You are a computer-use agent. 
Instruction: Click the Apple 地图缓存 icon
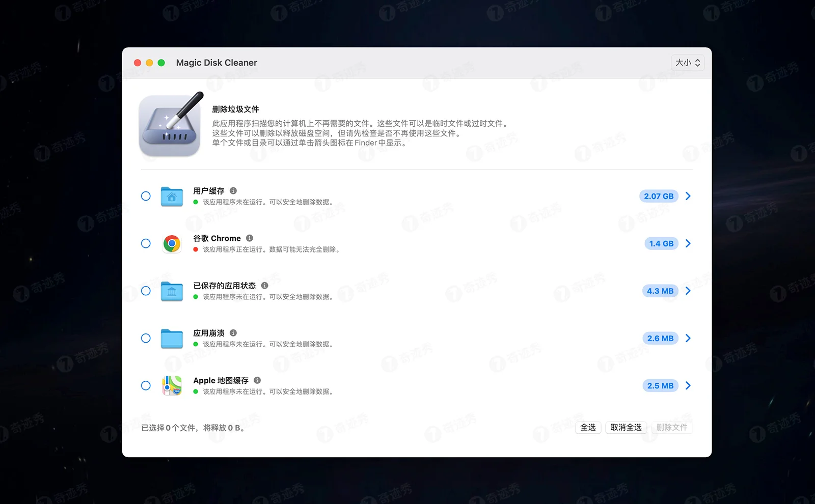pos(172,385)
